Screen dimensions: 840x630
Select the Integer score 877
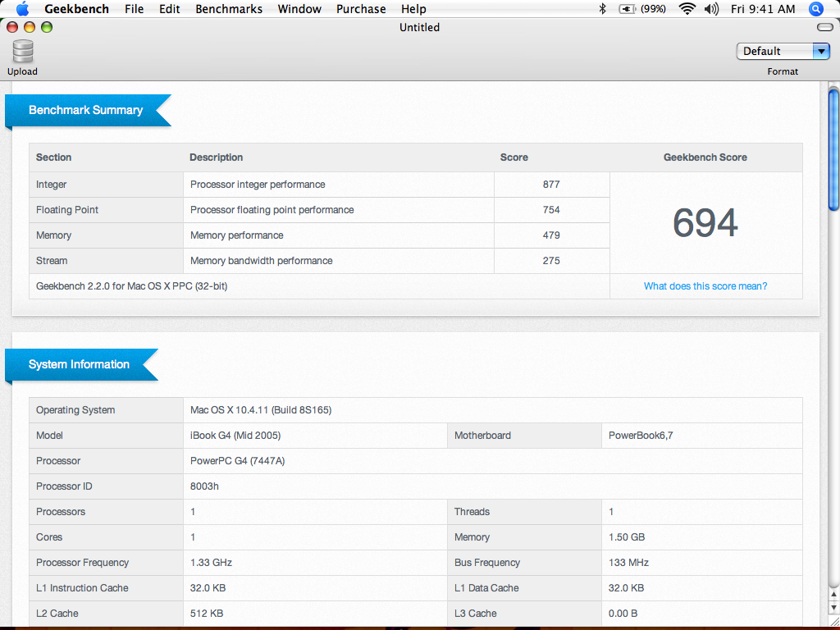tap(551, 185)
